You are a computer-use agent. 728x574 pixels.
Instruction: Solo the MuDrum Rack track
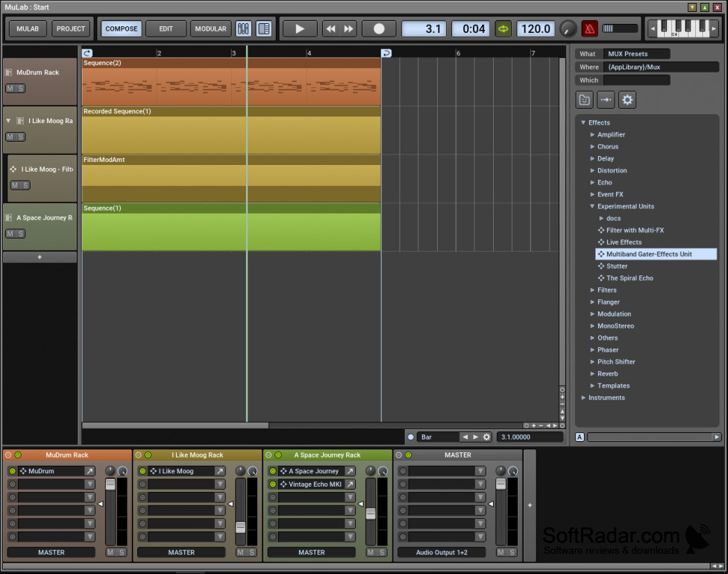20,88
